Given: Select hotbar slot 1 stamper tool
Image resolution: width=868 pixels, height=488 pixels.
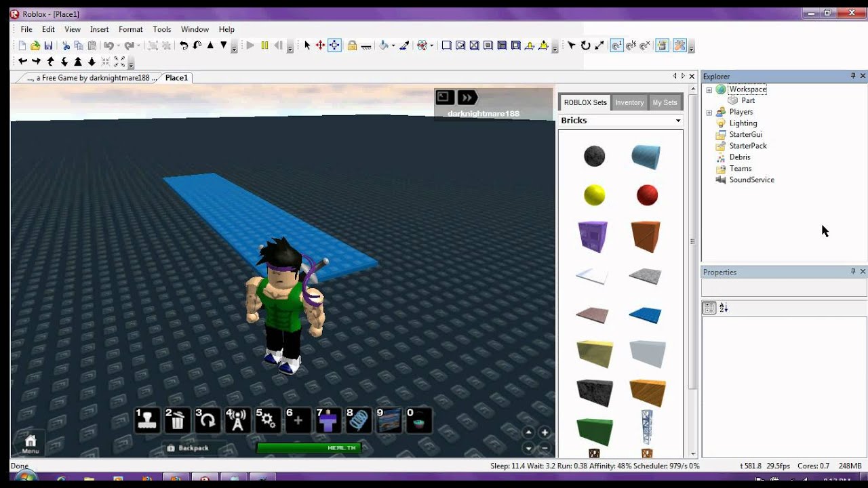Looking at the screenshot, I should [147, 420].
